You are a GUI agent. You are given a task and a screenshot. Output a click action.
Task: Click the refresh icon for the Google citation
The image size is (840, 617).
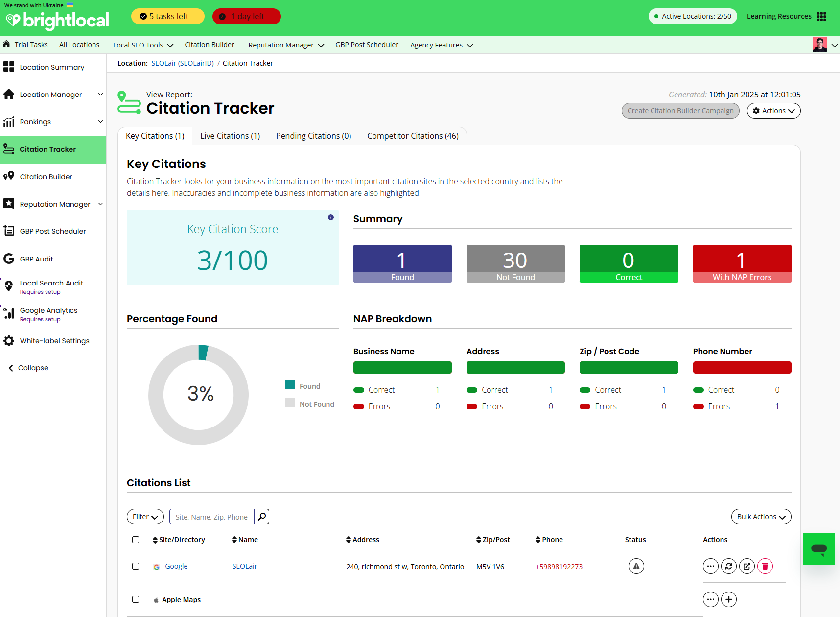[x=728, y=566]
